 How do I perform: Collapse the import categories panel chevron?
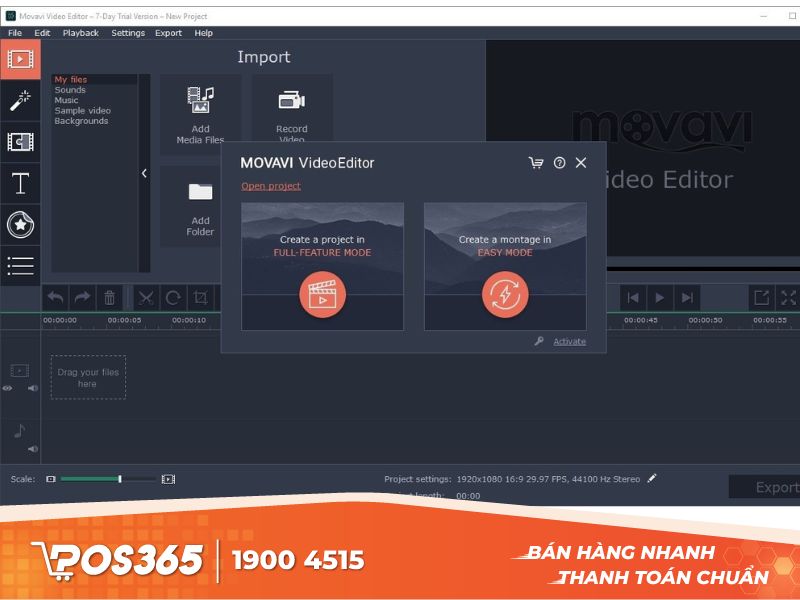pos(144,173)
